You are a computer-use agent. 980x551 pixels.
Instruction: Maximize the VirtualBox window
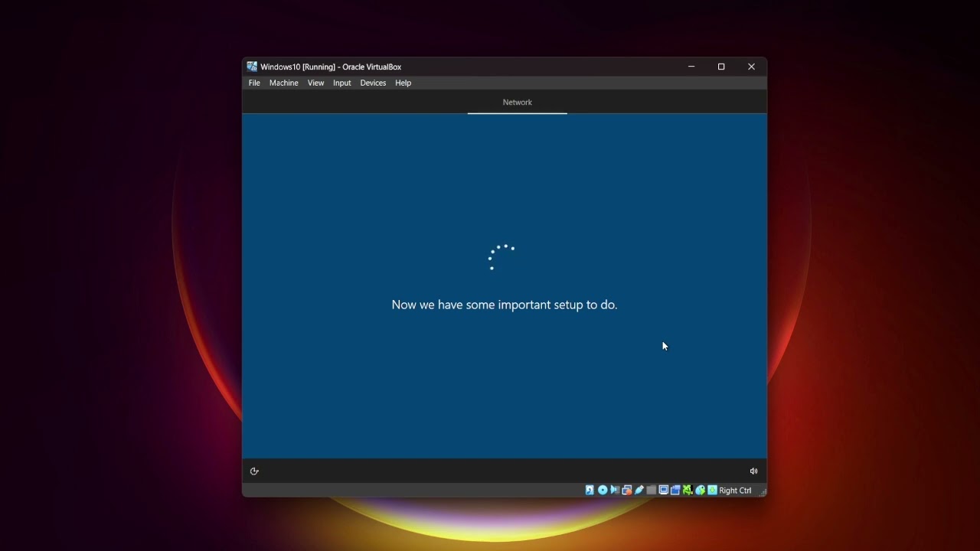coord(721,67)
